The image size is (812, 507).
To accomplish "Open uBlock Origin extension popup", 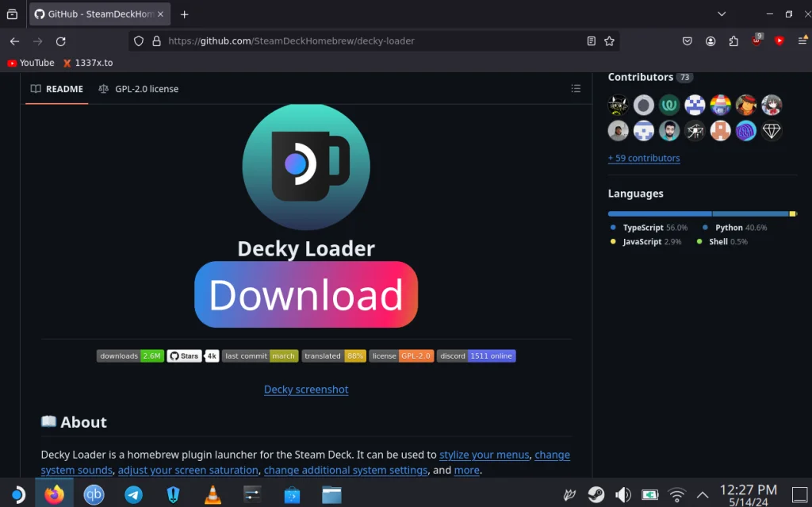I will point(756,40).
